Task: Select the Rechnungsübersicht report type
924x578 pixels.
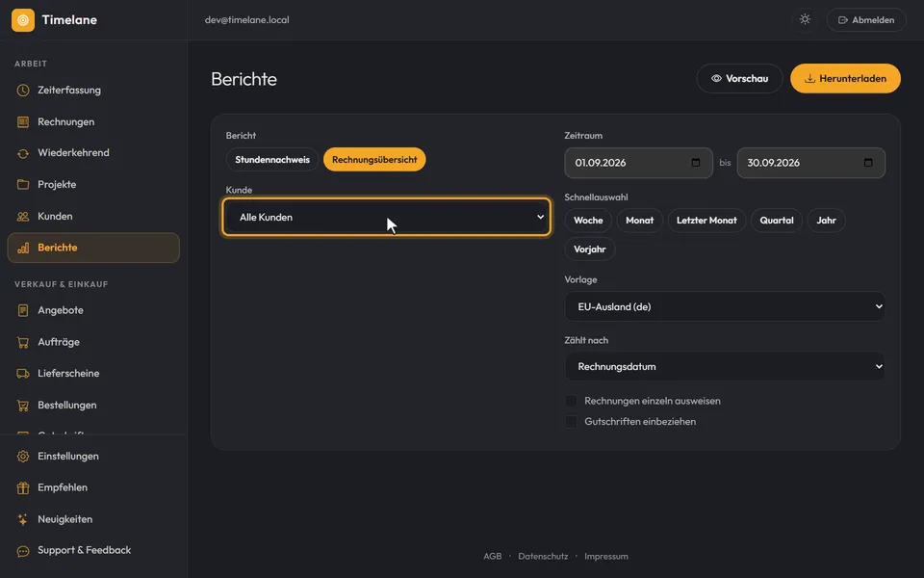Action: tap(374, 159)
